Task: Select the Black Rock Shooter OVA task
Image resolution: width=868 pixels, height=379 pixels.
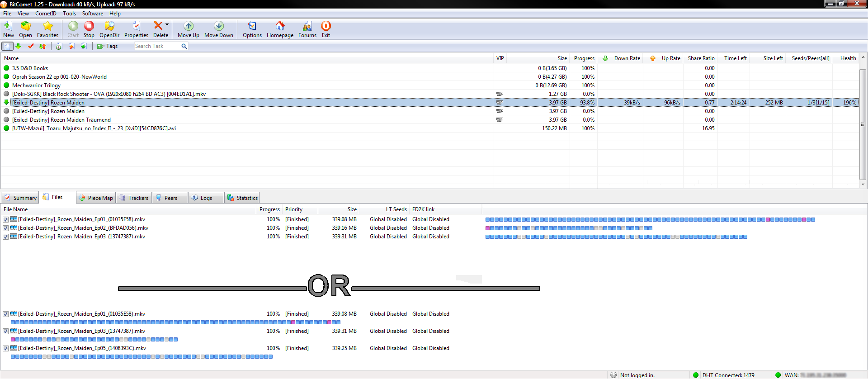Action: click(429, 94)
